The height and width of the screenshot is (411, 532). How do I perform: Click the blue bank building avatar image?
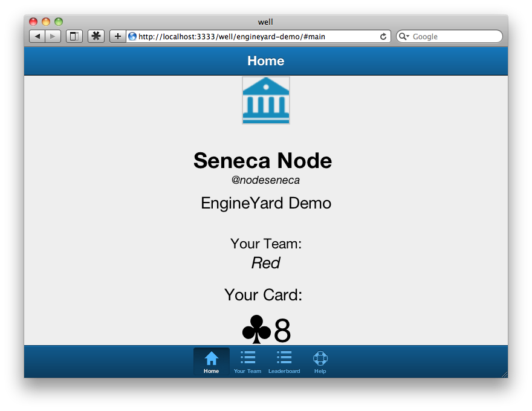(x=266, y=100)
